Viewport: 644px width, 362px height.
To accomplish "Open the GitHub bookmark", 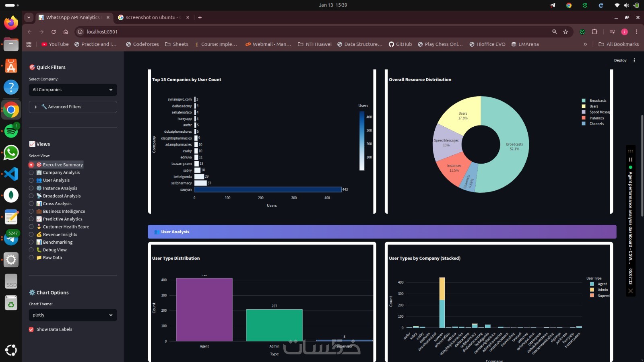I will click(x=400, y=44).
